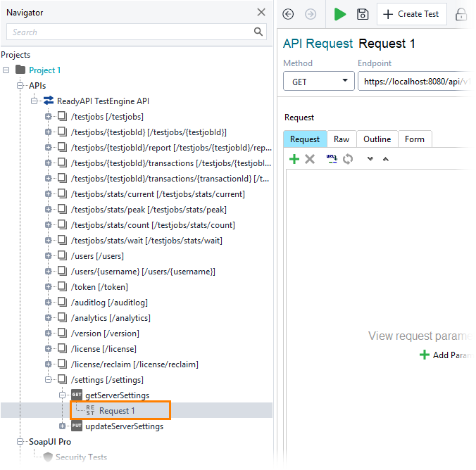Viewport: 476px width, 470px height.
Task: Select the /testjobs/stats/wait tree row
Action: point(146,241)
